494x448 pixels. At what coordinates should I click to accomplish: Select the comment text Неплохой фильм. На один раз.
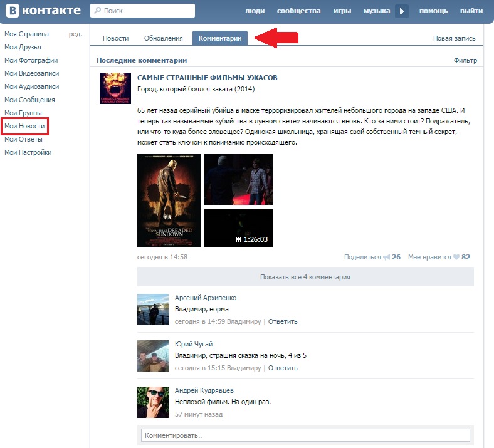[223, 402]
